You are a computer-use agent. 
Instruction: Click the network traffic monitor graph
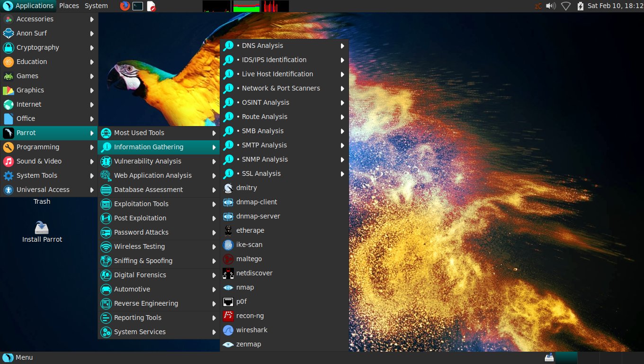coord(275,6)
